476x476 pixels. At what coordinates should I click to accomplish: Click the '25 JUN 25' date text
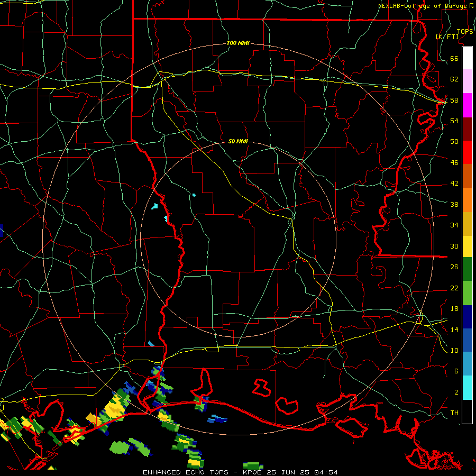coord(288,472)
